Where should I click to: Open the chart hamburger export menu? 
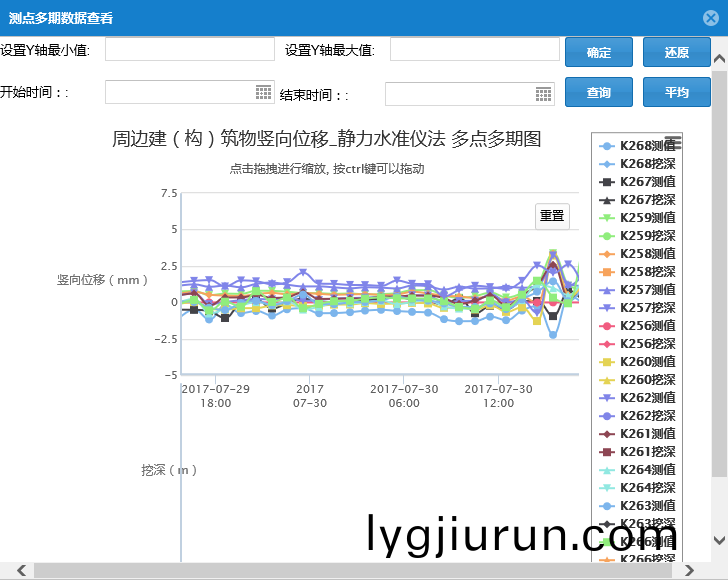(673, 143)
